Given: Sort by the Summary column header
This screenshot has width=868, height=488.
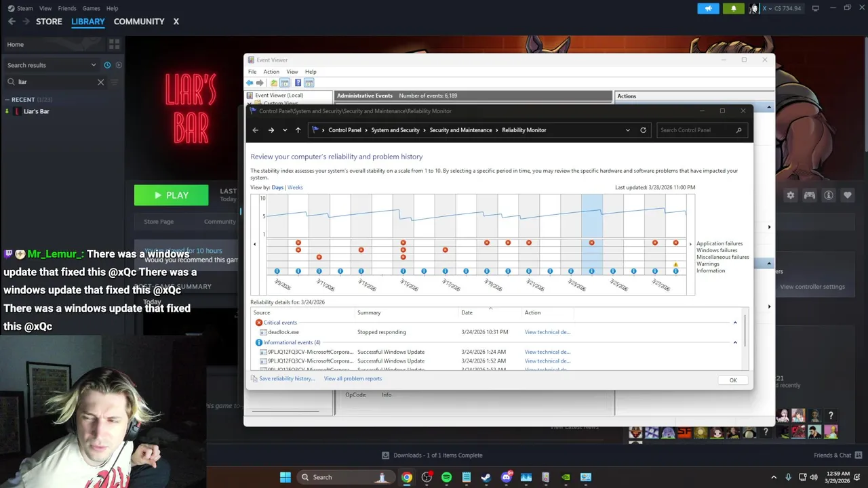Looking at the screenshot, I should (x=369, y=312).
